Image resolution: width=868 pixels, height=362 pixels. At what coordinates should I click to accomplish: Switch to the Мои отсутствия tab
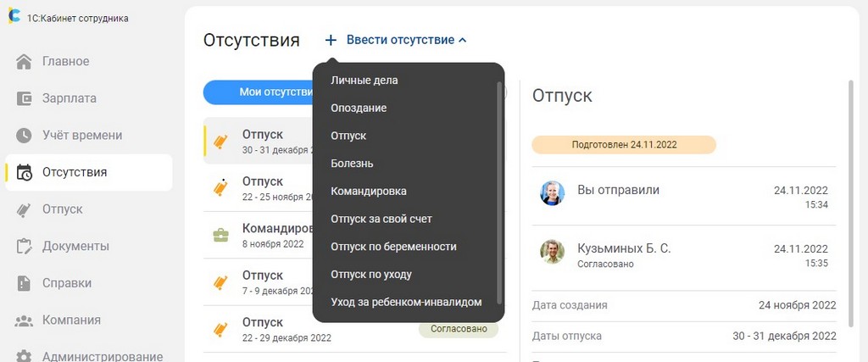[258, 92]
